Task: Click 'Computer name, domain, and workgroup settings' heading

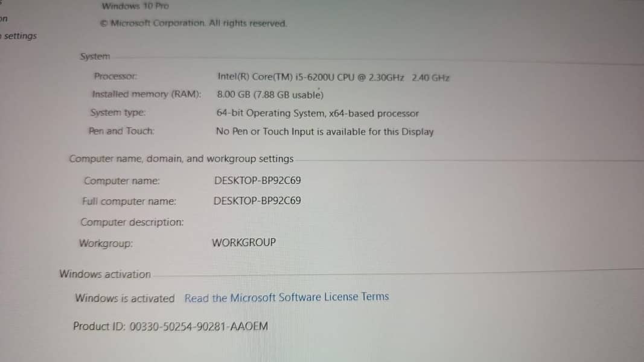Action: click(x=181, y=159)
